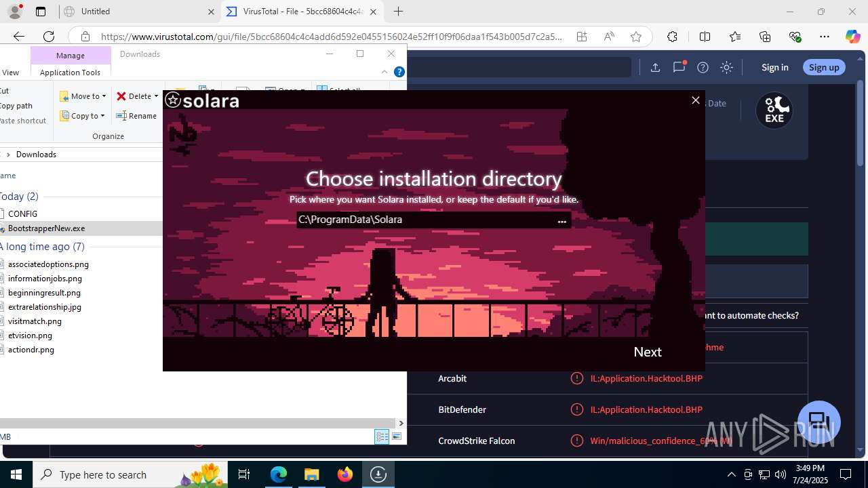Close the Solara installer window
868x488 pixels.
click(695, 100)
